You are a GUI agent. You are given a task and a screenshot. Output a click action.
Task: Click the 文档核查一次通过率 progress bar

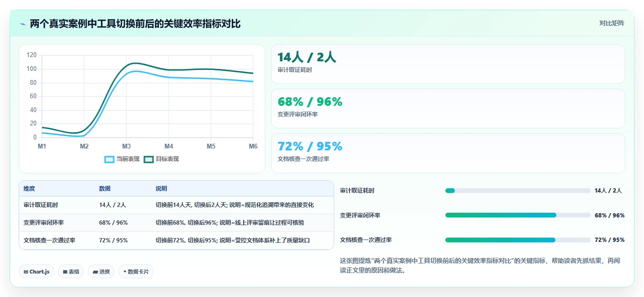pos(518,240)
